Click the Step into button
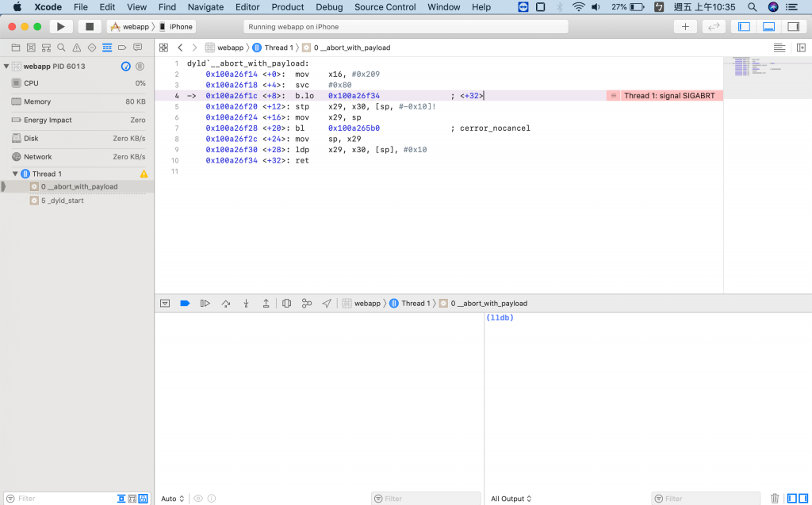Viewport: 812px width, 505px height. (246, 304)
